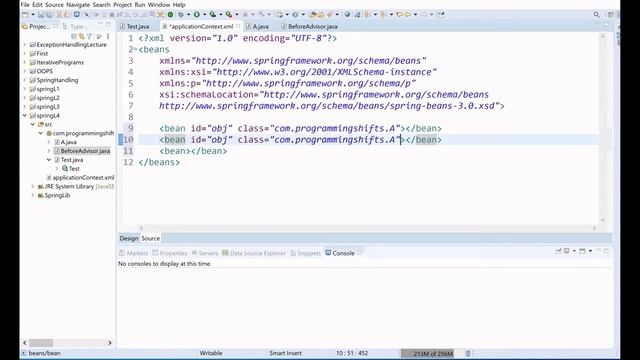
Task: Open the toolbar Search magnifier icon
Action: pyautogui.click(x=596, y=15)
